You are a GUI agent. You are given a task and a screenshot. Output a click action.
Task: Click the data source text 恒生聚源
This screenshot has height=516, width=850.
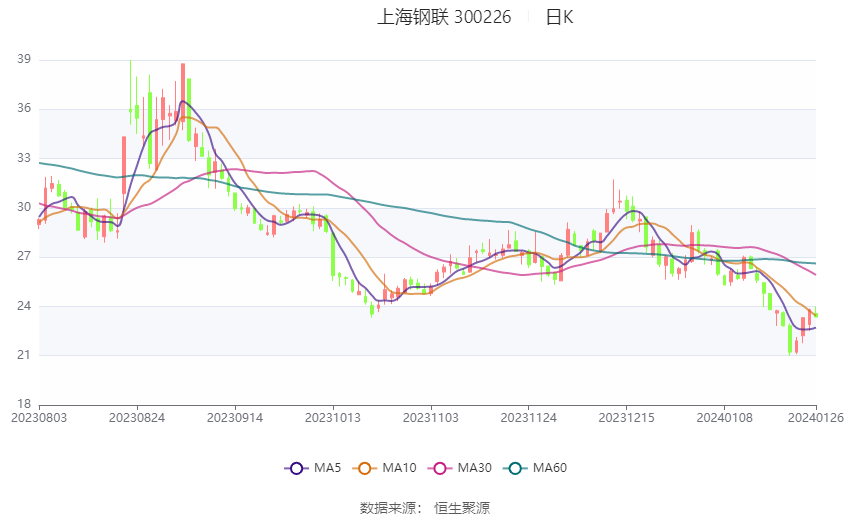[x=462, y=508]
